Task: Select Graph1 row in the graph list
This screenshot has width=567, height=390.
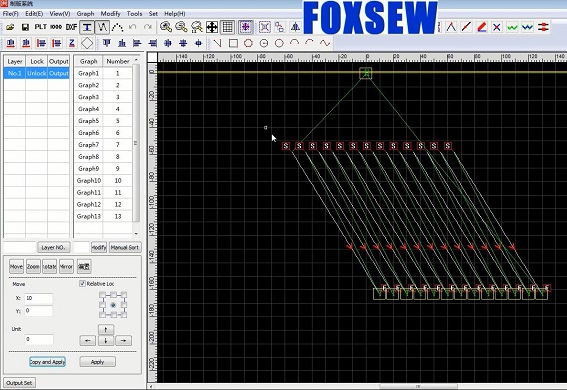Action: [x=103, y=73]
